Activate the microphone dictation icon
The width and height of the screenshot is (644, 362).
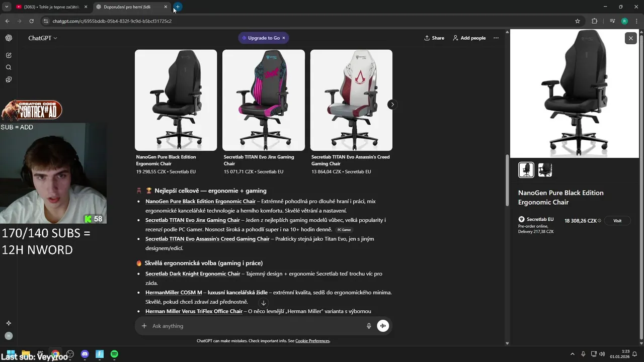[369, 326]
